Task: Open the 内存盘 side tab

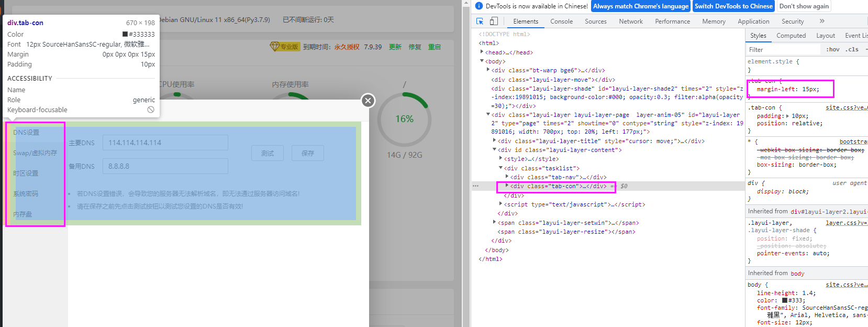Action: click(23, 214)
